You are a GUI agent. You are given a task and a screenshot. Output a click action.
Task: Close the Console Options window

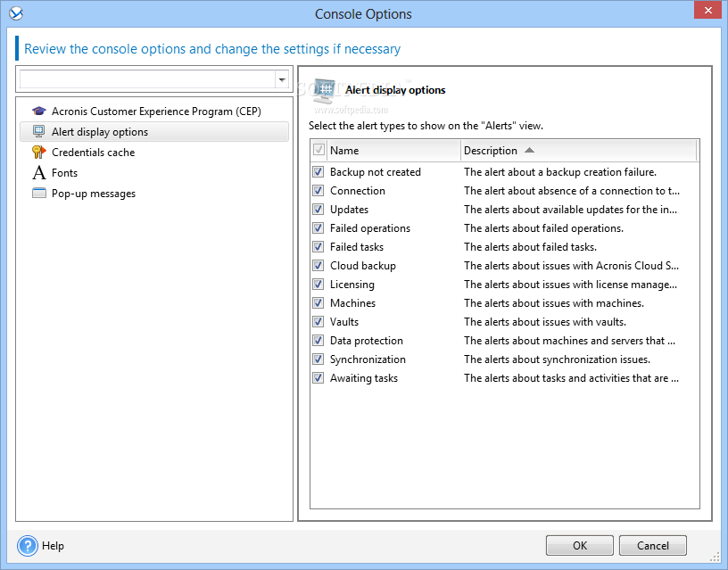pos(707,10)
